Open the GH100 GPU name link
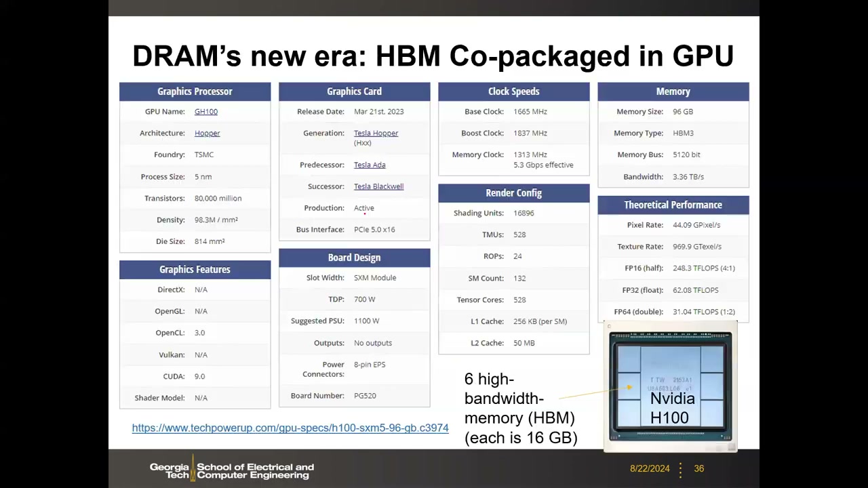Screen dimensions: 868x488 pyautogui.click(x=206, y=111)
